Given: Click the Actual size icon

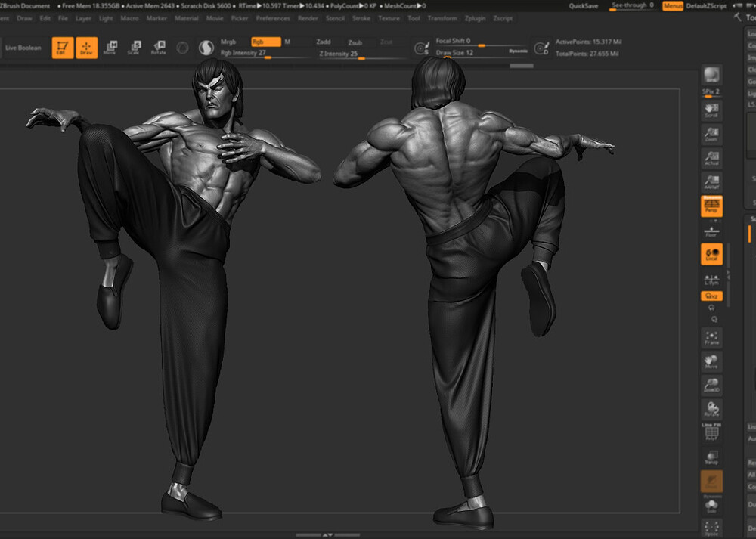Looking at the screenshot, I should 711,158.
